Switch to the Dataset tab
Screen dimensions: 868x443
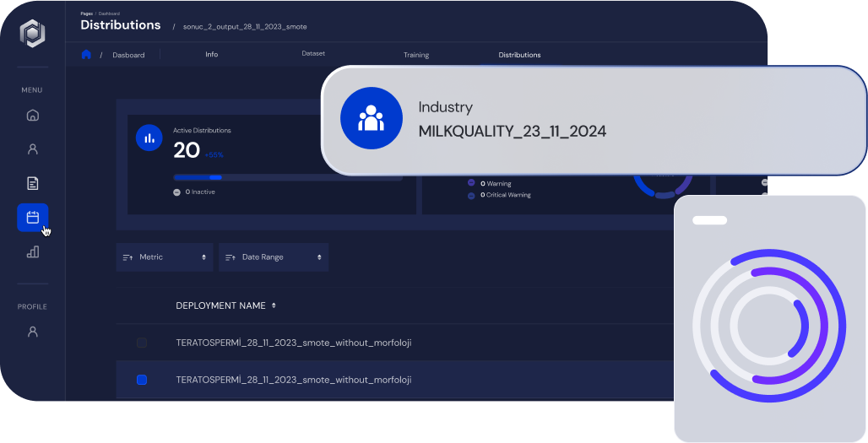pos(313,54)
